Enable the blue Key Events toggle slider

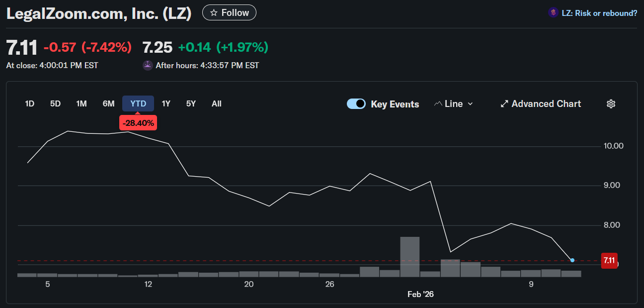coord(356,104)
